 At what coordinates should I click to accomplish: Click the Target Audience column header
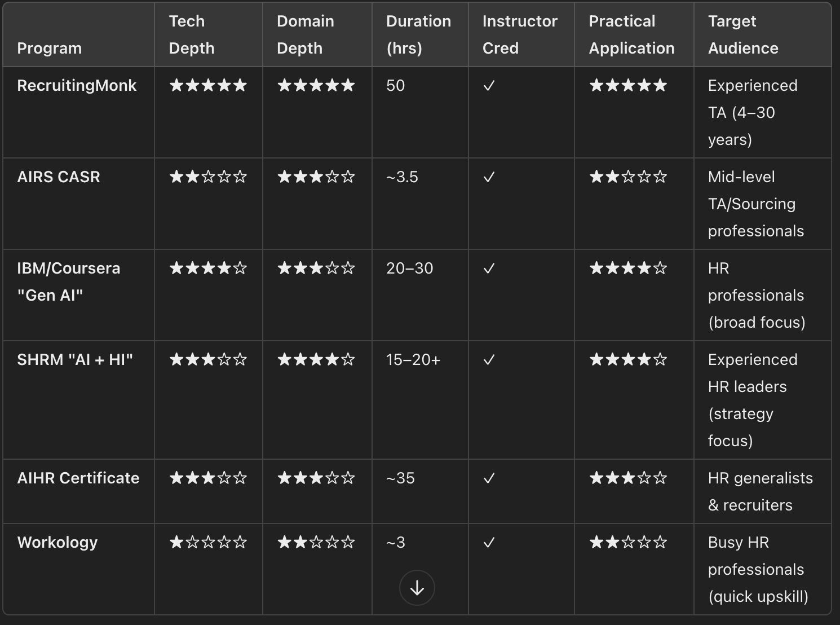743,35
